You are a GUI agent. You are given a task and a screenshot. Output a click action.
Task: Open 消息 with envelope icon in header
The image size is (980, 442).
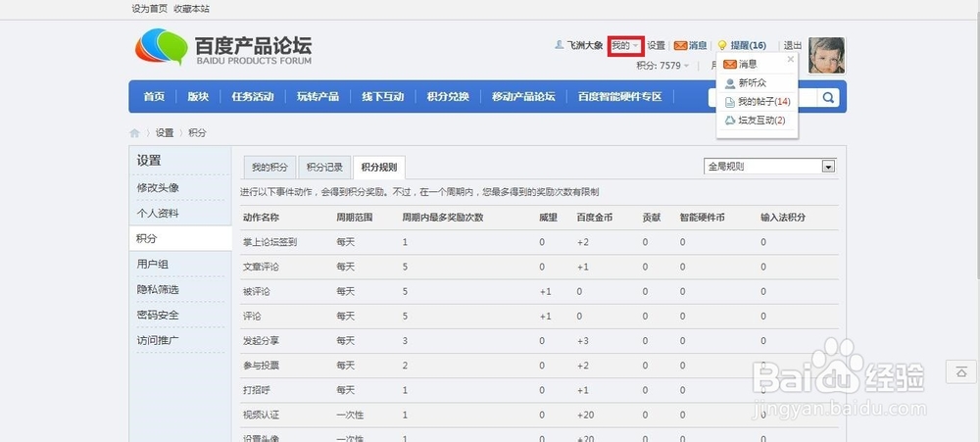tap(690, 46)
